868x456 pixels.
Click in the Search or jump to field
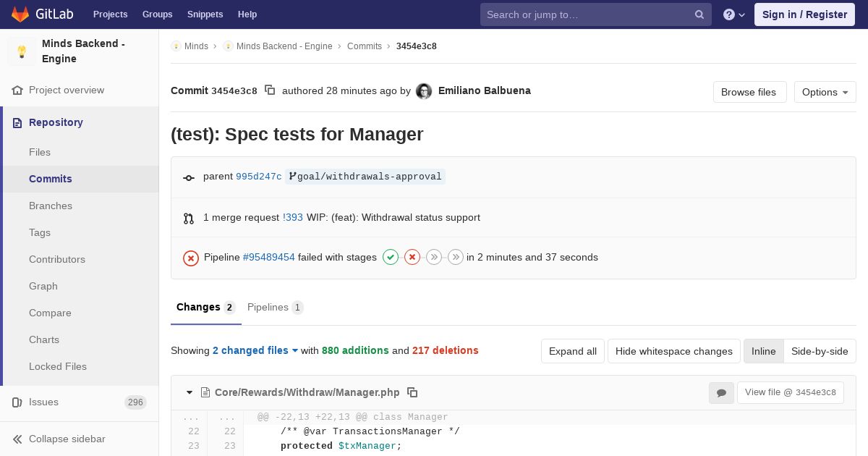coord(596,14)
